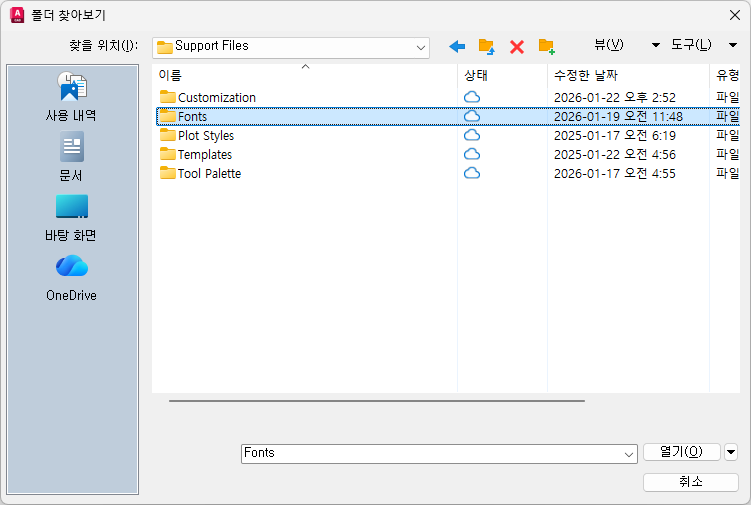Viewport: 751px width, 505px height.
Task: Expand the arrow next to 열기(O) button
Action: pos(731,452)
